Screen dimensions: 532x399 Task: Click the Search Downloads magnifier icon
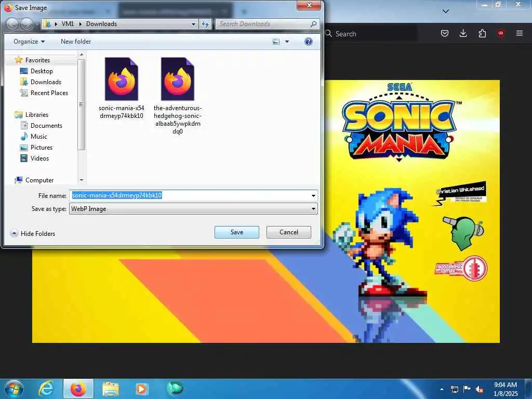313,24
